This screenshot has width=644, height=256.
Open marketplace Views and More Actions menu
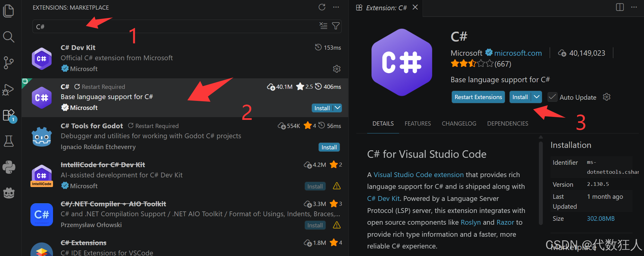(x=336, y=7)
